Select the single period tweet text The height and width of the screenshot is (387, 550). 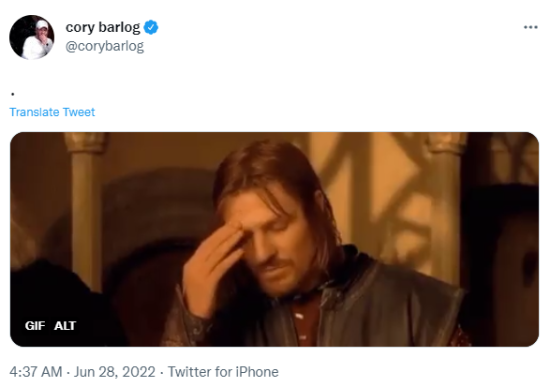tap(13, 94)
